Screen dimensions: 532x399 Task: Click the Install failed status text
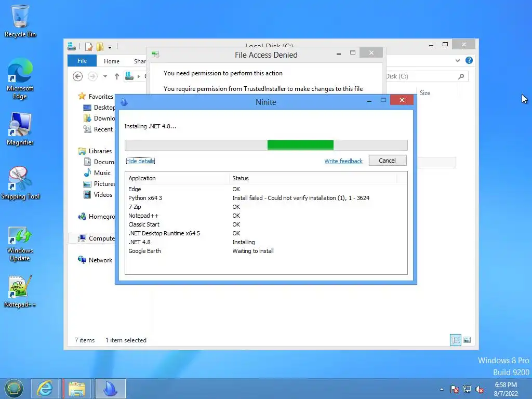[x=301, y=198]
